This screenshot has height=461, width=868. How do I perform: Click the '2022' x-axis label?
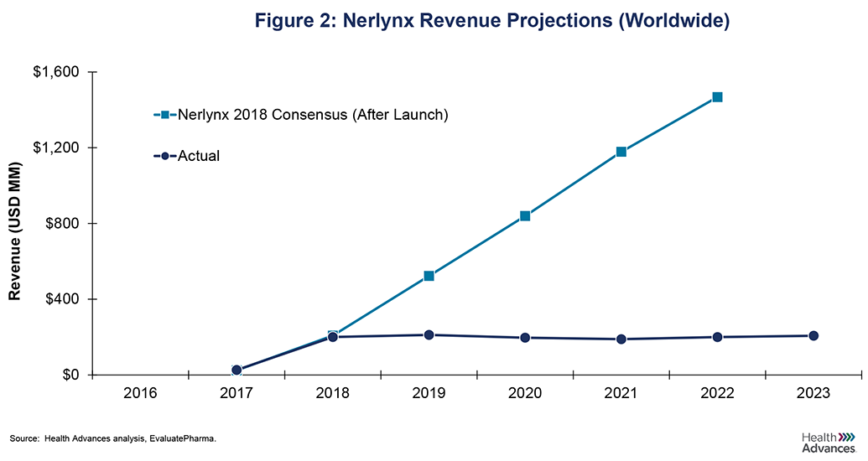coord(717,393)
